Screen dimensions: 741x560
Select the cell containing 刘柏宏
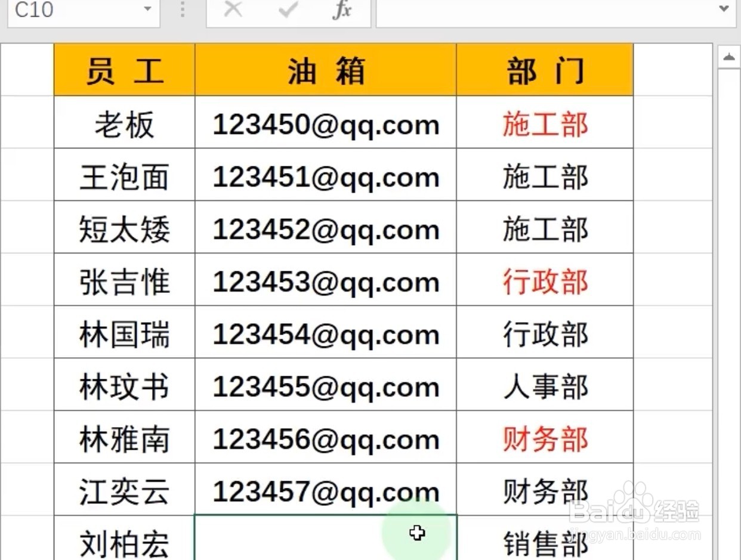pyautogui.click(x=123, y=540)
